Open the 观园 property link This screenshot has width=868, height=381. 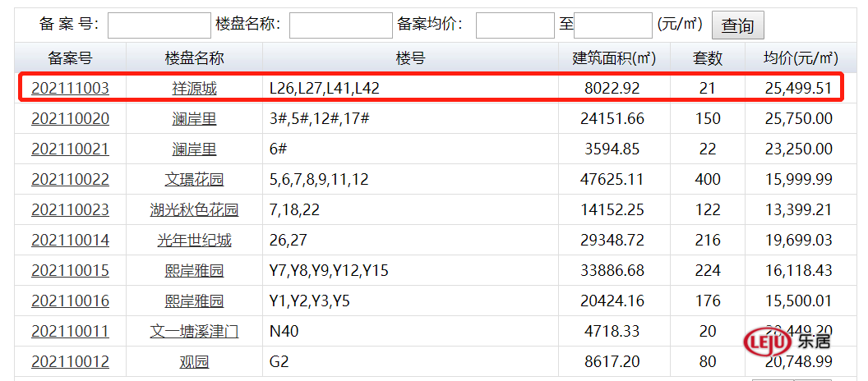pos(194,362)
